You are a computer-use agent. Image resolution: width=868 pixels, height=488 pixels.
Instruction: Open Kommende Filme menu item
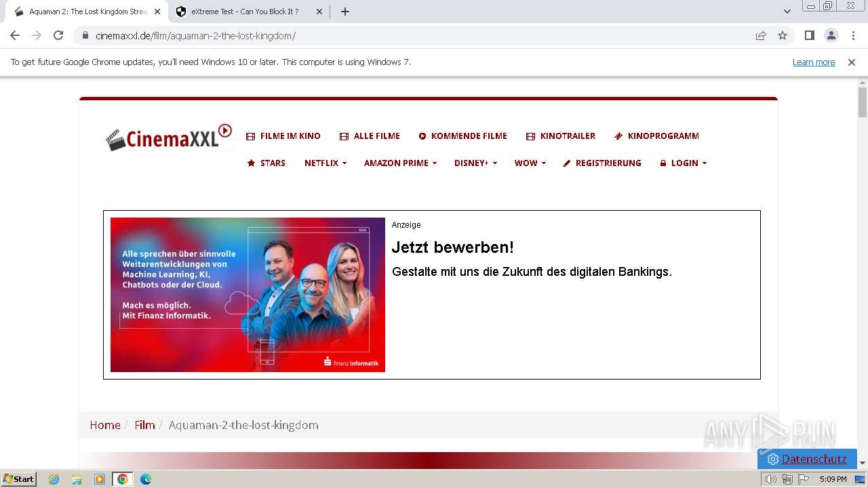point(463,136)
